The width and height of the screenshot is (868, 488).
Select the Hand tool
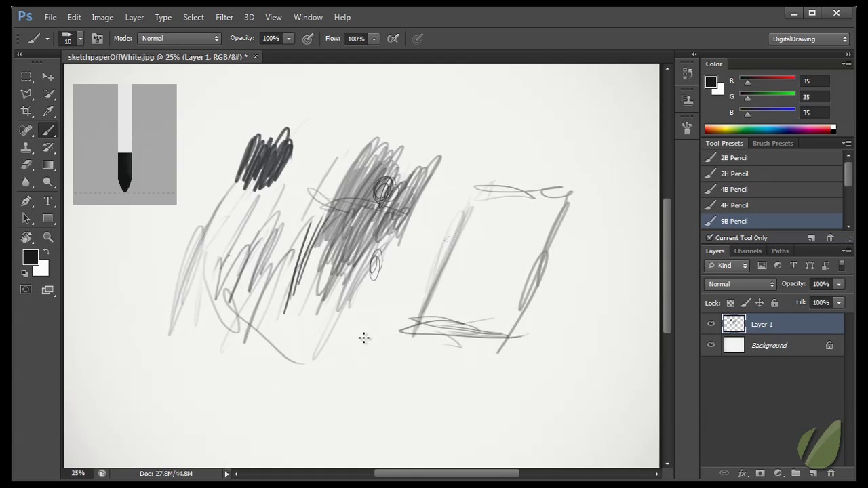coord(26,237)
